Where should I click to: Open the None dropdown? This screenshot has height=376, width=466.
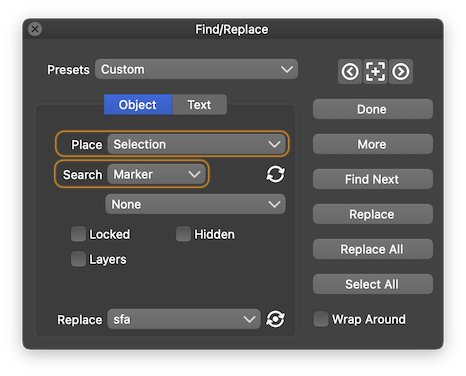[195, 204]
